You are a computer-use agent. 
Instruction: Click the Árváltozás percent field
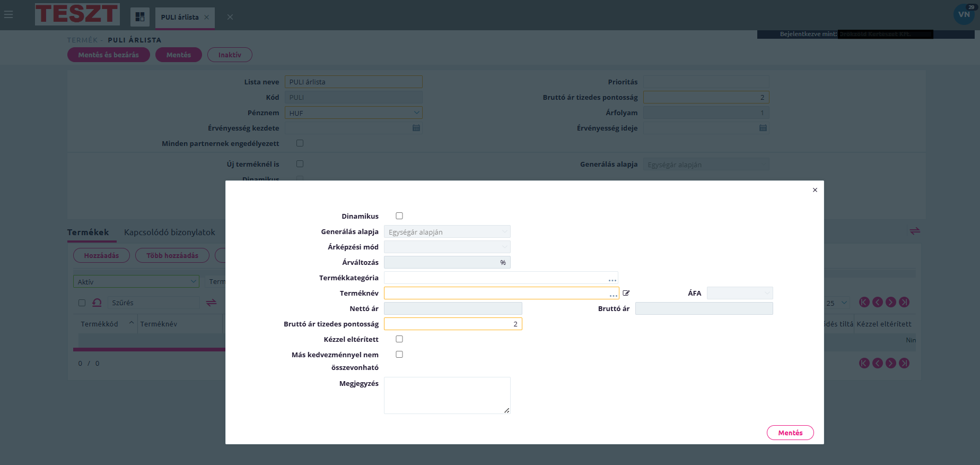(x=447, y=262)
